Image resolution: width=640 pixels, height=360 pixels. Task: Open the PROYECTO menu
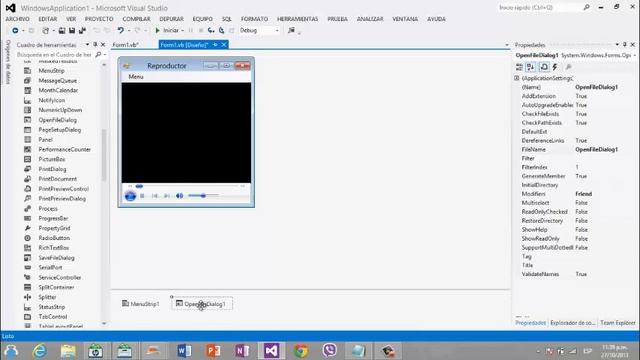tap(99, 19)
